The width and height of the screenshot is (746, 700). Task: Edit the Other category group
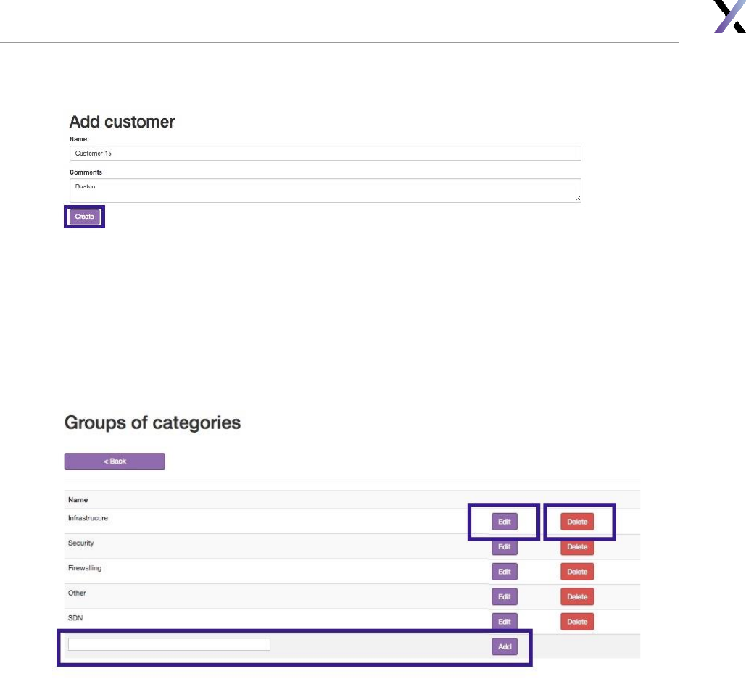pos(505,597)
